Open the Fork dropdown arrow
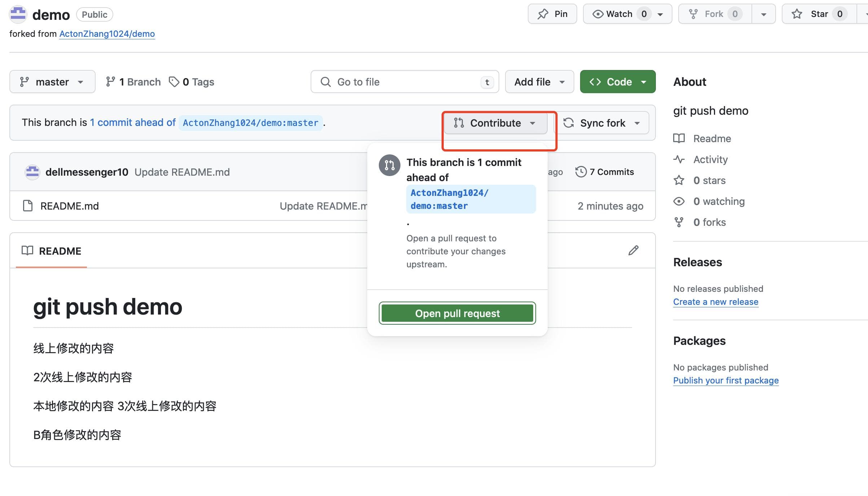Image resolution: width=868 pixels, height=496 pixels. [763, 14]
